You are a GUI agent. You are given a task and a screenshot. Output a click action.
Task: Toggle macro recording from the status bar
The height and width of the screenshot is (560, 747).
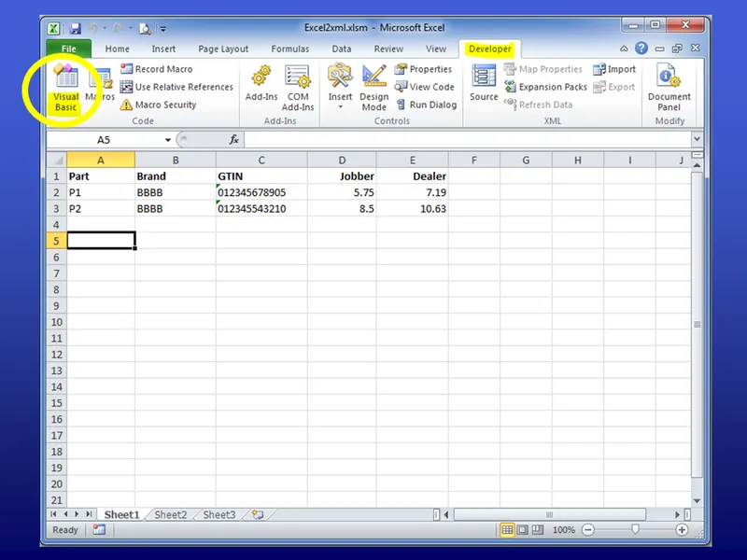pyautogui.click(x=99, y=529)
